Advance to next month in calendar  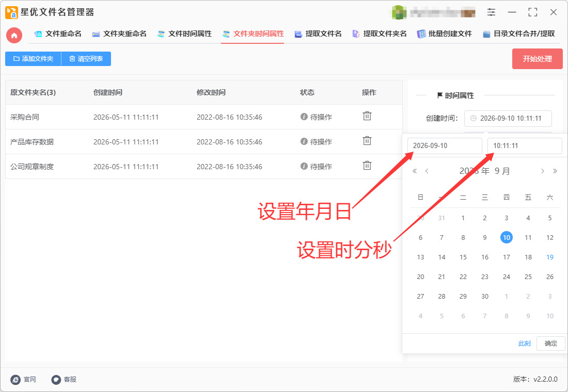coord(542,171)
